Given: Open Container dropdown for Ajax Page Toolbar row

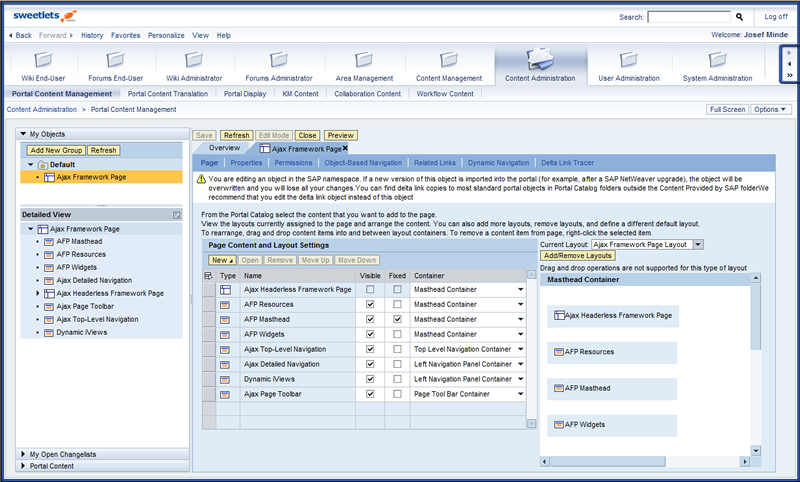Looking at the screenshot, I should point(520,394).
